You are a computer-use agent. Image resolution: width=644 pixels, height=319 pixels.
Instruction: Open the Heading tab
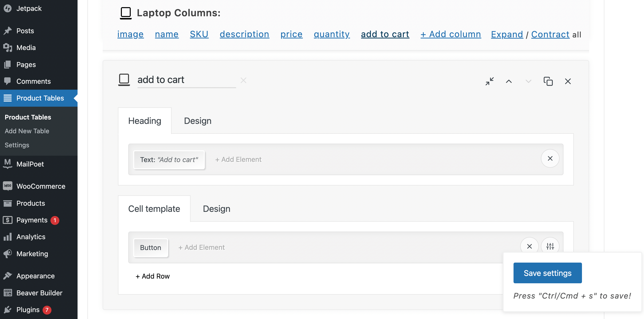(145, 121)
